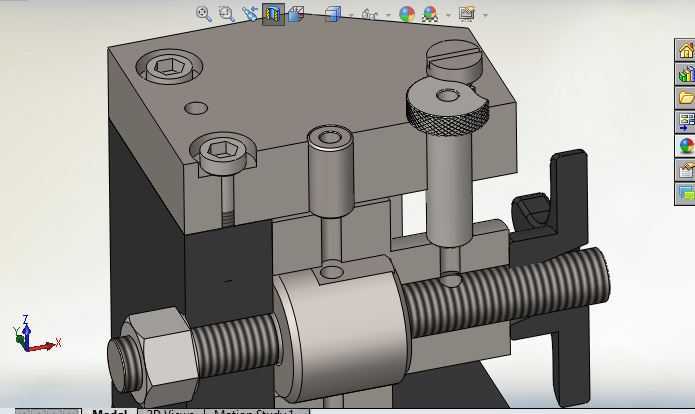The height and width of the screenshot is (414, 695).
Task: Click the Edit Appearance color ball
Action: pos(407,14)
